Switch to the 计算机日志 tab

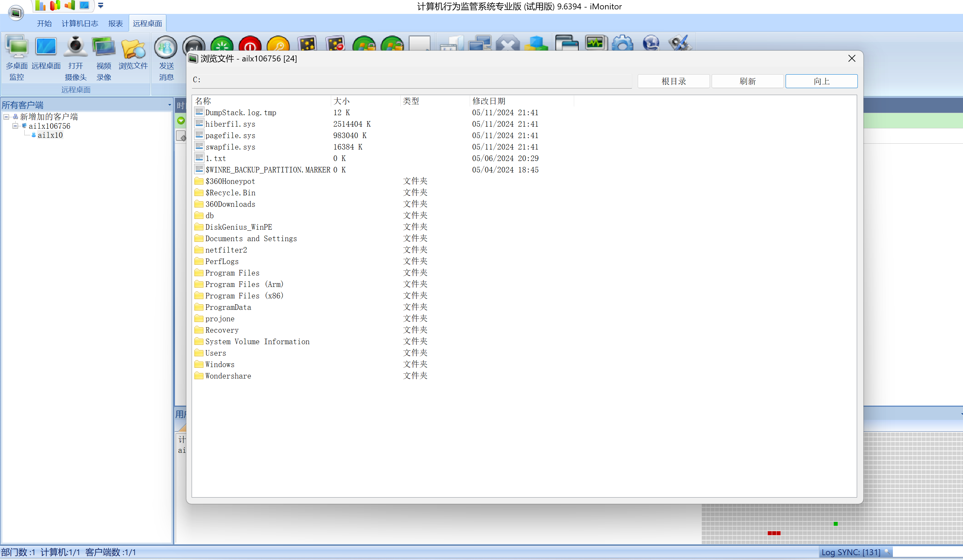click(x=79, y=24)
